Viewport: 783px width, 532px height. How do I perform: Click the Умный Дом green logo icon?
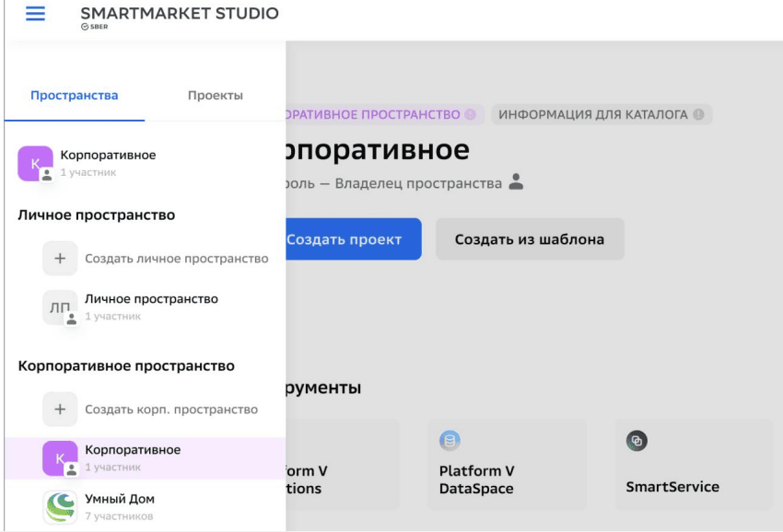coord(60,508)
